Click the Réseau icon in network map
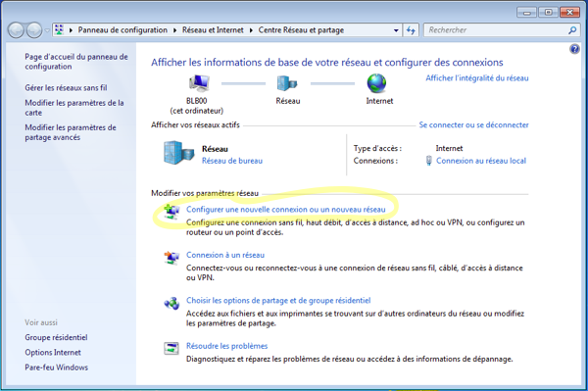This screenshot has width=588, height=391. (287, 83)
